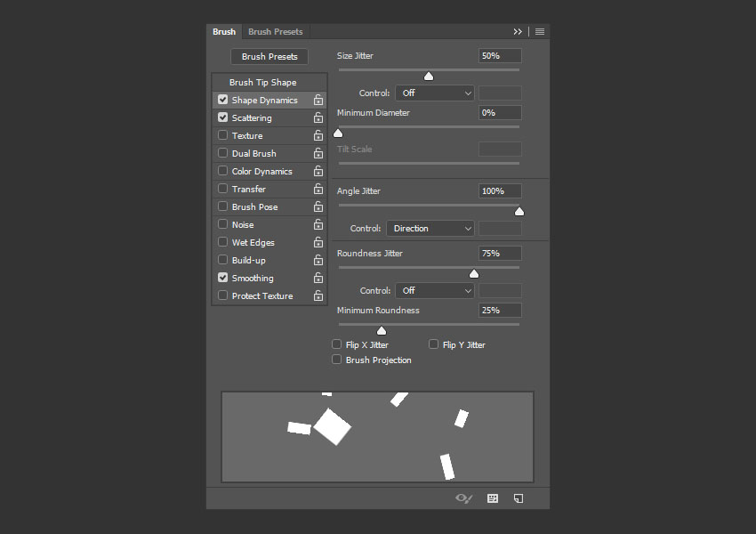Toggle the lock for Color Dynamics
Viewport: 756px width, 534px height.
pyautogui.click(x=318, y=172)
